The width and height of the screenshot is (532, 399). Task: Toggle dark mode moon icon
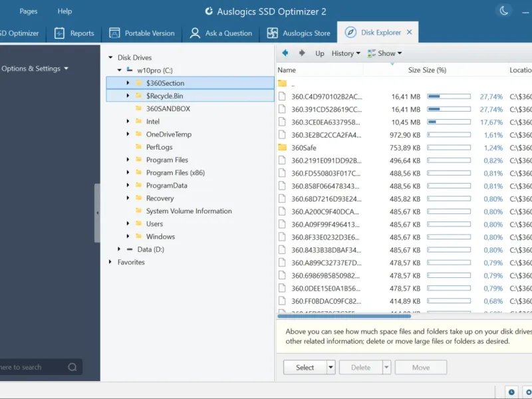tap(503, 11)
